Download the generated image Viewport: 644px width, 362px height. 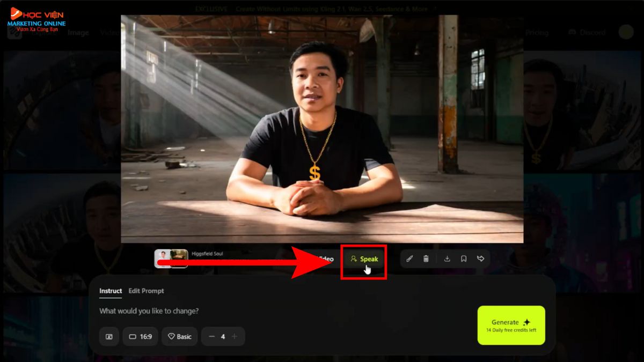click(447, 258)
